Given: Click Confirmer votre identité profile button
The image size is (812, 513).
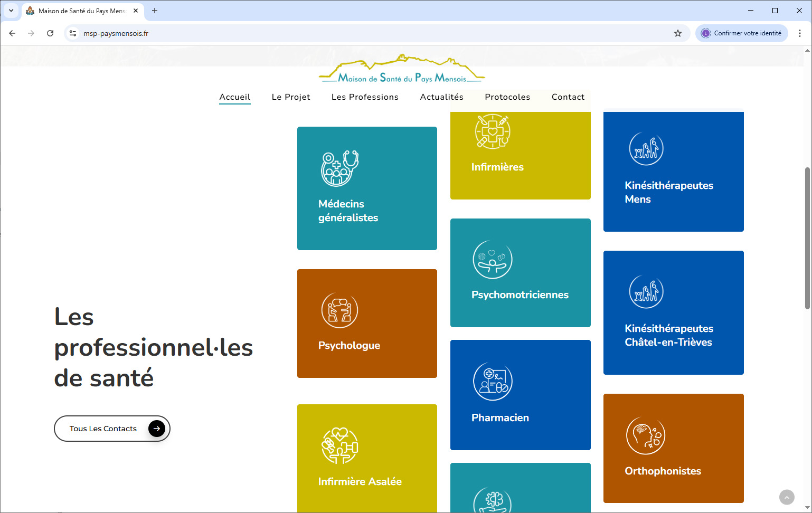Looking at the screenshot, I should (741, 33).
